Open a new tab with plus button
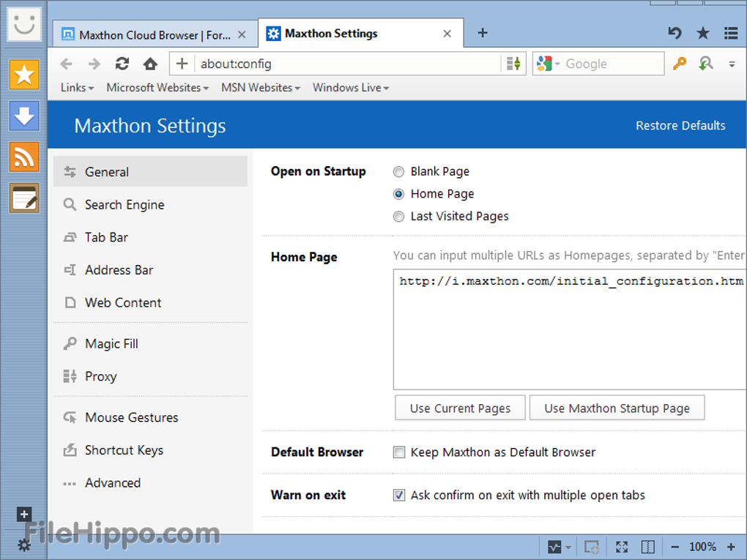This screenshot has width=747, height=560. click(483, 33)
